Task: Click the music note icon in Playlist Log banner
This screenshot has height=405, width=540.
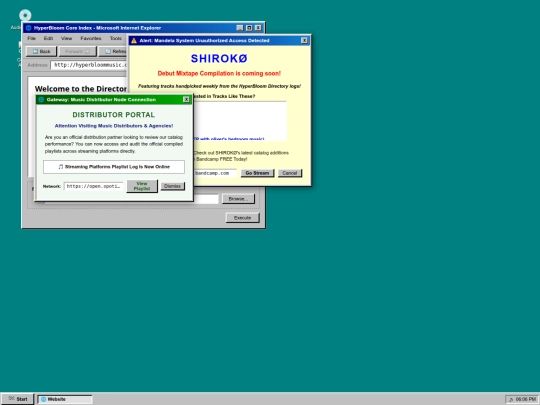Action: pos(61,167)
